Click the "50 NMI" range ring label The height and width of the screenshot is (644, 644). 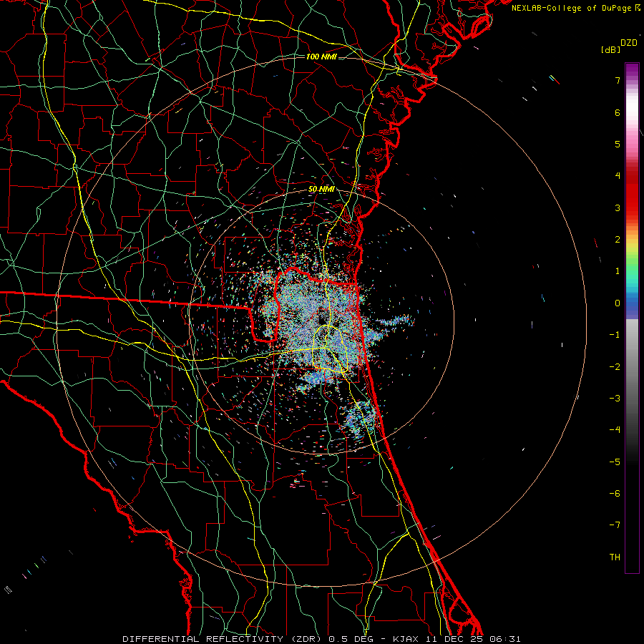[321, 190]
